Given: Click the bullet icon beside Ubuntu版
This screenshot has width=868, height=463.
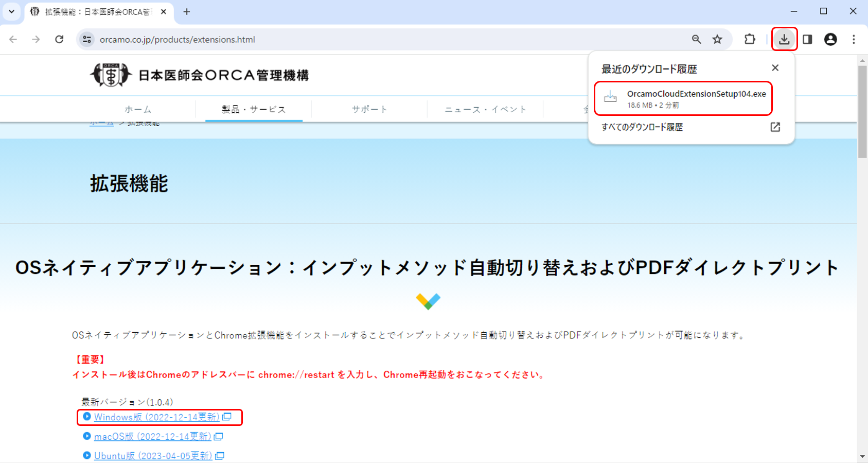Looking at the screenshot, I should [87, 455].
